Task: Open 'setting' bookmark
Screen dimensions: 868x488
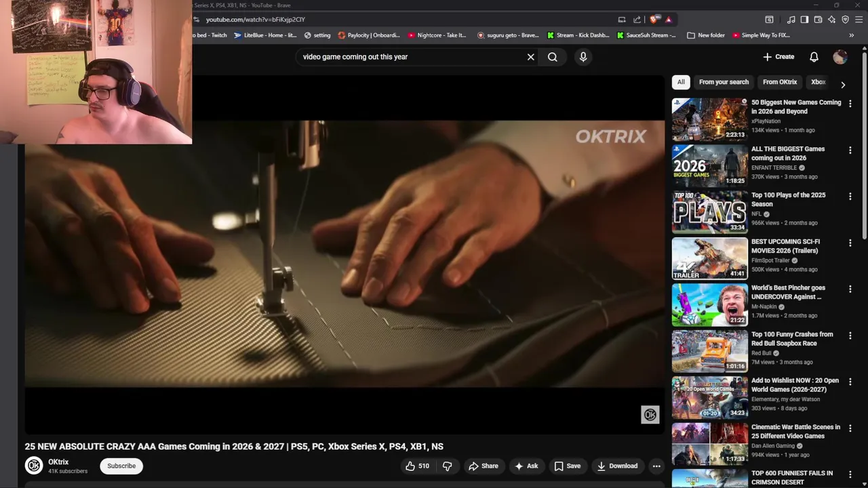Action: (x=317, y=35)
